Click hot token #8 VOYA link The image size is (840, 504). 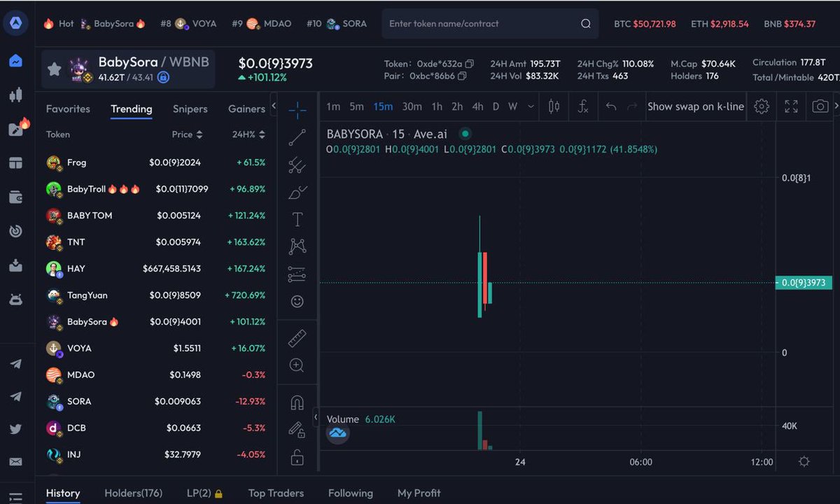click(x=188, y=24)
